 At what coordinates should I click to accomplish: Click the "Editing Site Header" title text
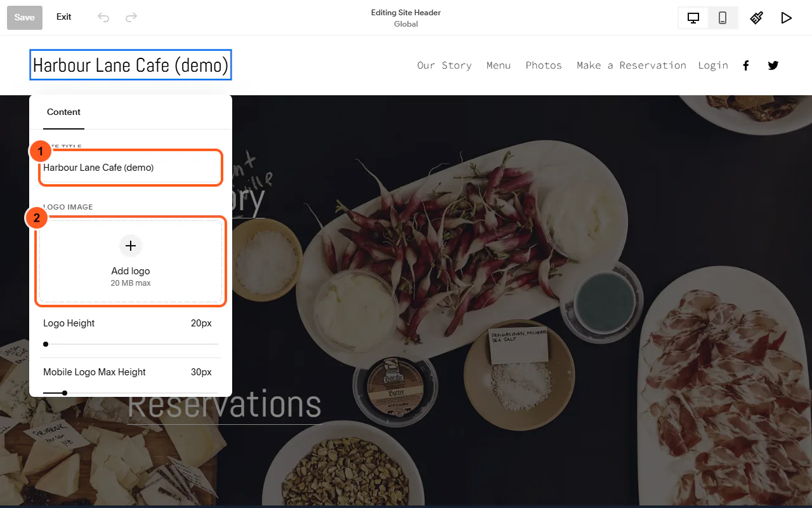coord(406,13)
